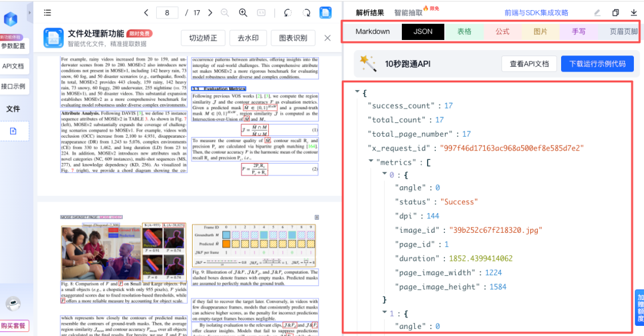The image size is (644, 336).
Task: Switch to 智能抽取 tab
Action: (x=408, y=13)
